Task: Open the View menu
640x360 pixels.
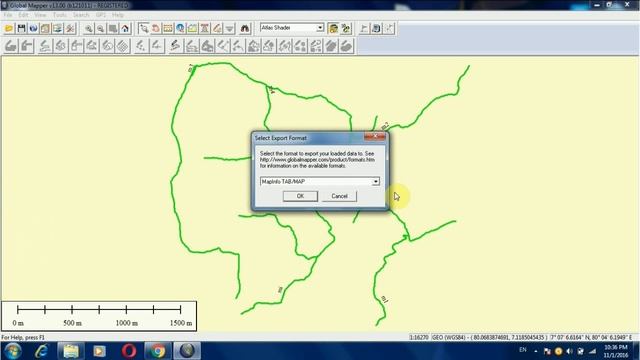Action: coord(40,15)
